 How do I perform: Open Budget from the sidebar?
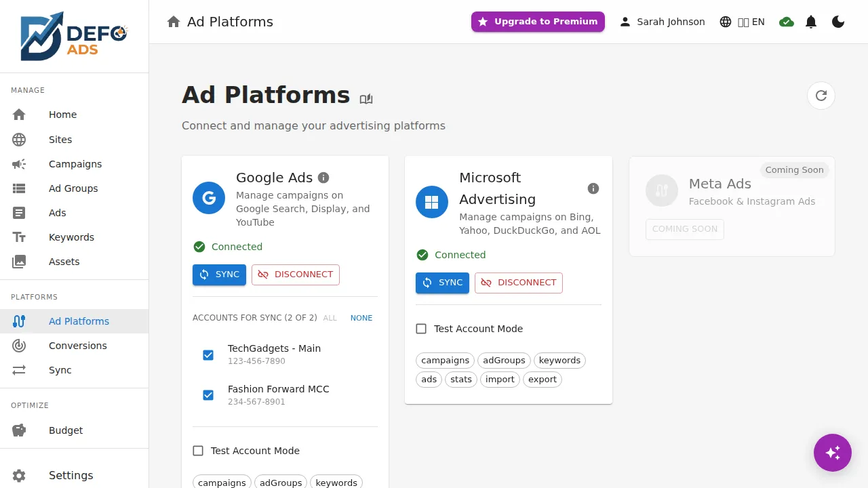click(x=74, y=430)
